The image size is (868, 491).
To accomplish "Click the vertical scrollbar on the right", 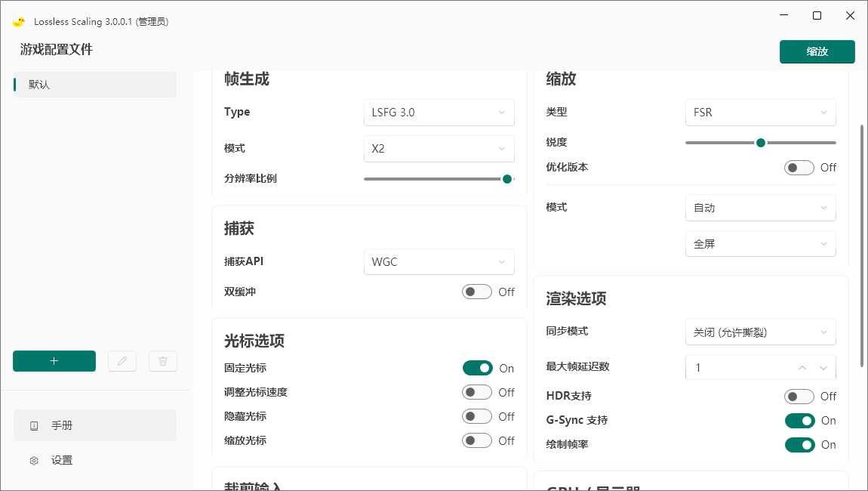I will 861,246.
